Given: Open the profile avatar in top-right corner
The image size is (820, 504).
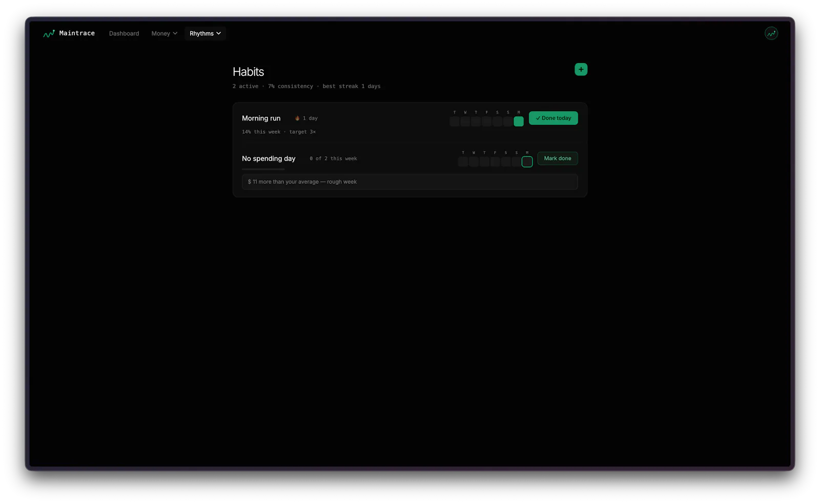Looking at the screenshot, I should point(771,33).
